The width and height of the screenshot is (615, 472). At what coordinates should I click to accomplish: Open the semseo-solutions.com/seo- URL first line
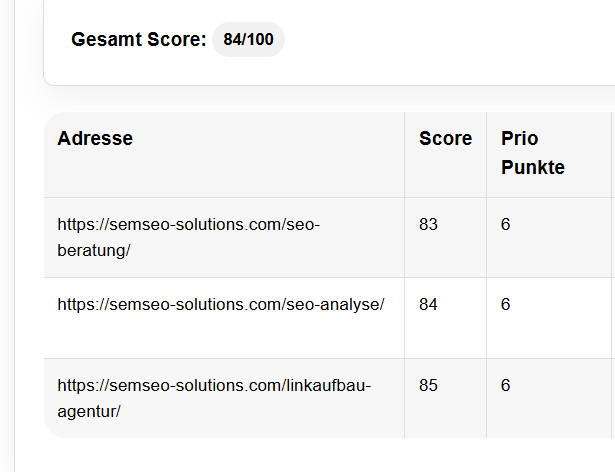click(x=189, y=225)
